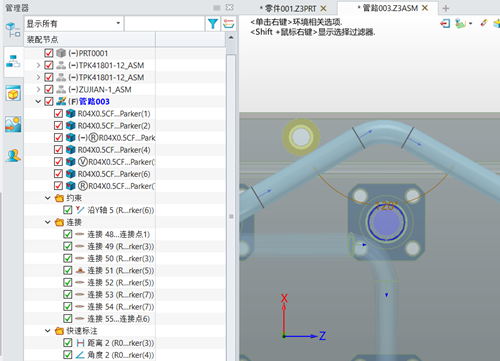The image size is (500, 361).
Task: Toggle the 沿Y轴 5 constraint checkbox
Action: coord(68,210)
